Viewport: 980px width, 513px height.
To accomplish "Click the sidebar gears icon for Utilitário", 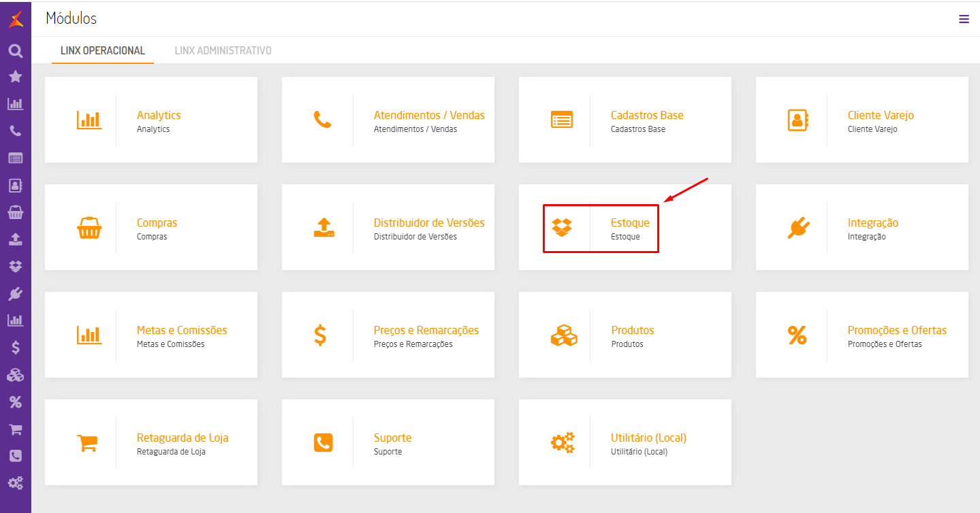I will pos(16,483).
